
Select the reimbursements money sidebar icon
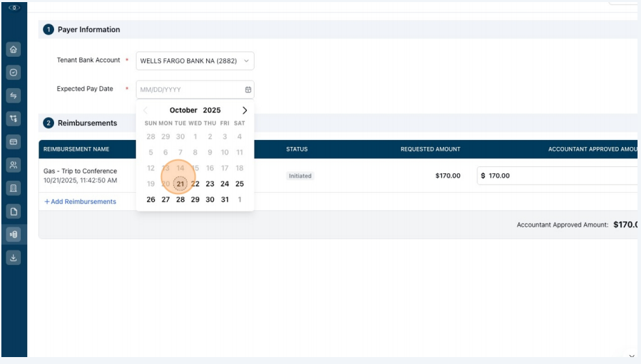click(x=13, y=234)
